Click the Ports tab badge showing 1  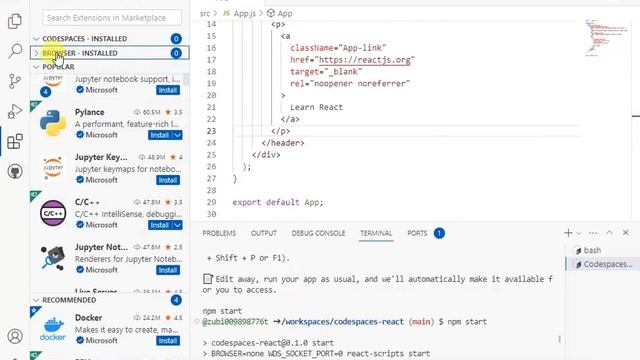[x=439, y=233]
